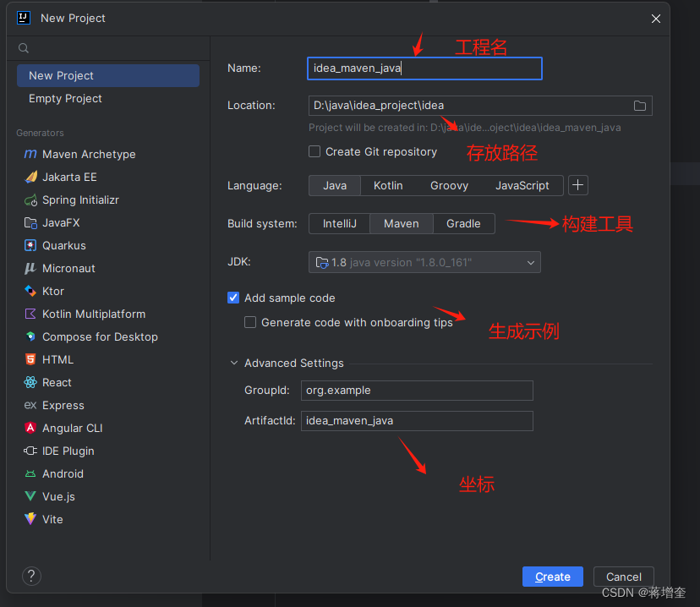Open the JDK version dropdown
This screenshot has height=607, width=700.
coord(424,262)
